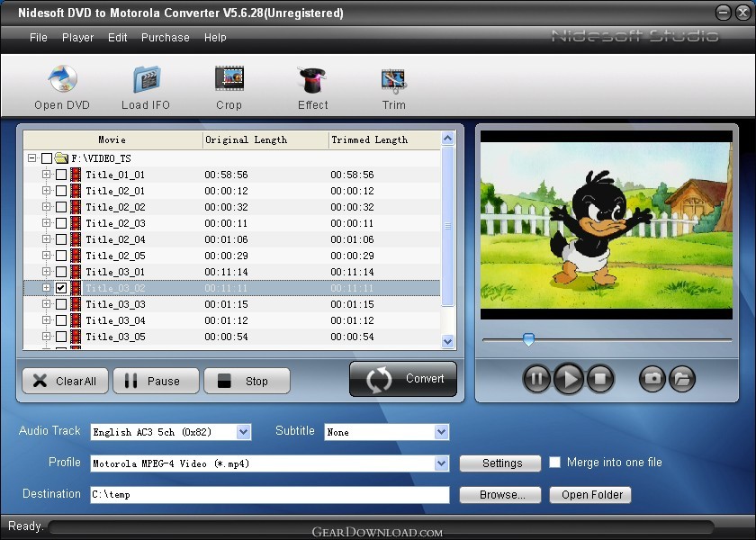Click the film icon of Title_03_05
The width and height of the screenshot is (756, 540).
[76, 337]
